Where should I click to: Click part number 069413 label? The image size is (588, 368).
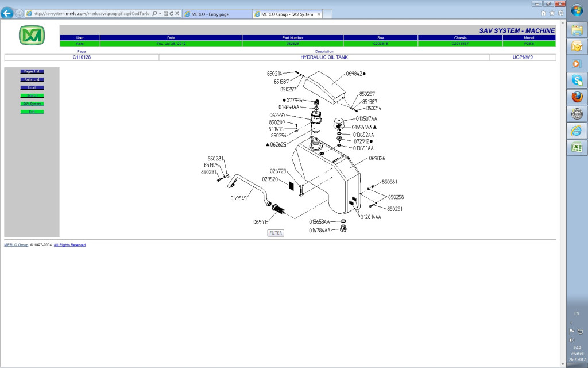261,222
